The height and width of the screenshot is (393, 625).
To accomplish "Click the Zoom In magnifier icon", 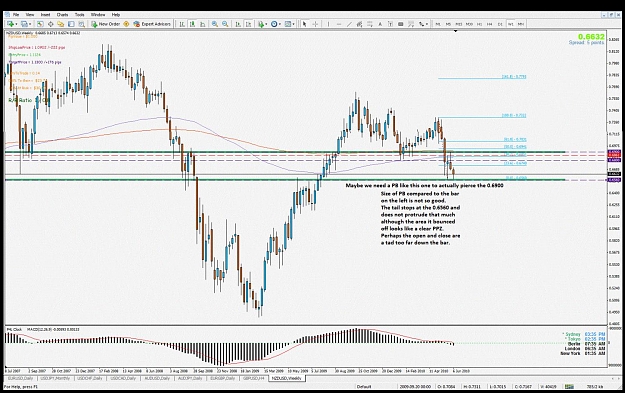I will click(x=214, y=24).
